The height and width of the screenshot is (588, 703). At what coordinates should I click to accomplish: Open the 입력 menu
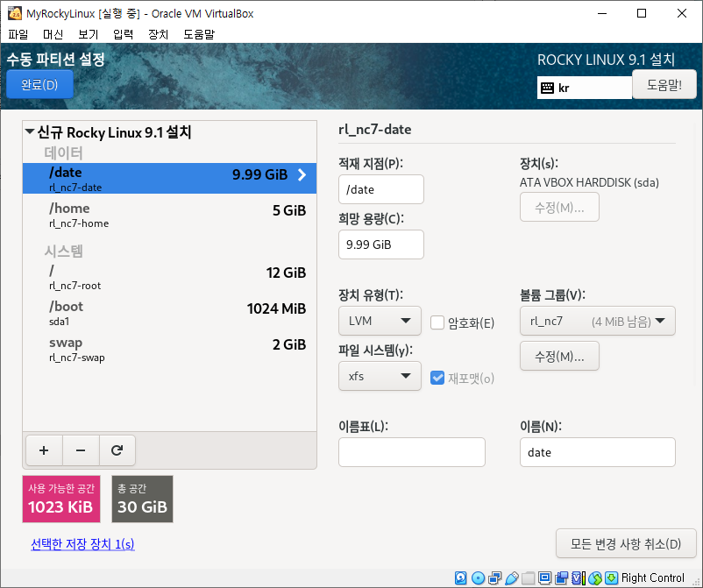click(124, 34)
